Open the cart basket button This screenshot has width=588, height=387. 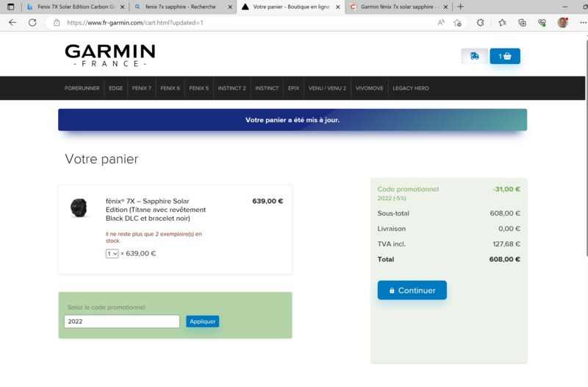pyautogui.click(x=505, y=56)
